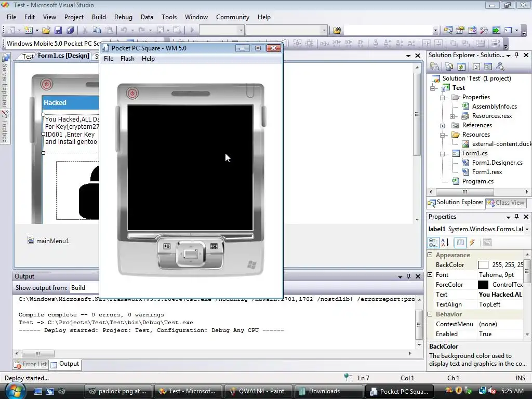Viewport: 532px width, 399px height.
Task: Collapse the Properties folder node
Action: tap(442, 98)
